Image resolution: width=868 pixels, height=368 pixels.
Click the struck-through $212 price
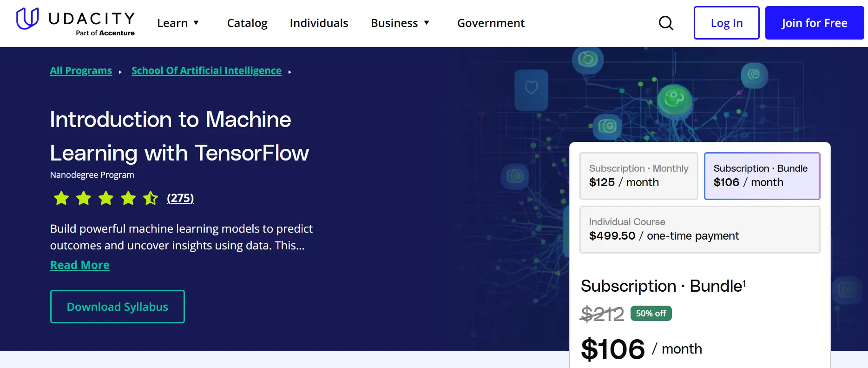click(602, 314)
